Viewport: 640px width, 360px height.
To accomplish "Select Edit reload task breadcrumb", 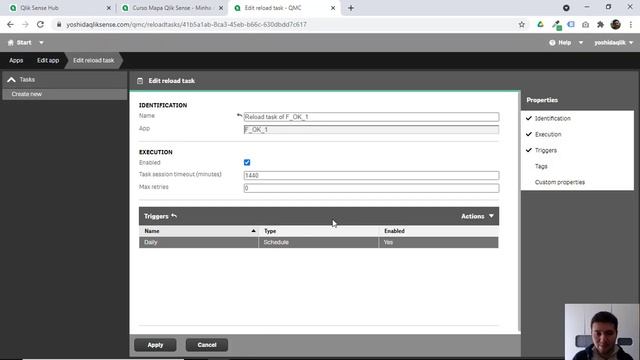I will (93, 60).
